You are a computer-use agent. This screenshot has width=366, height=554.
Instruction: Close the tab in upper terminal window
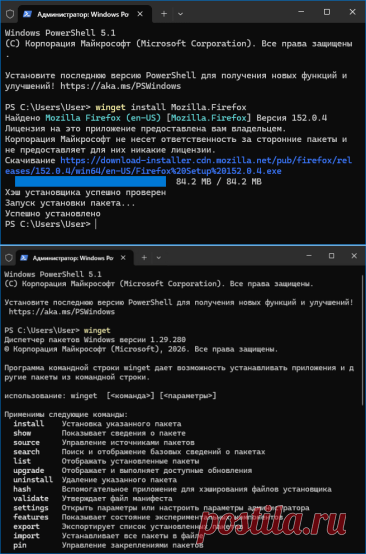click(140, 14)
